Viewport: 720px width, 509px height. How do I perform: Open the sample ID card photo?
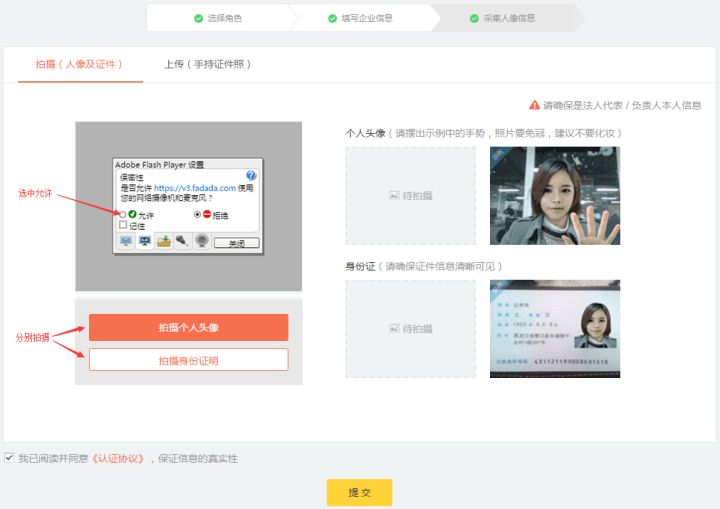click(x=555, y=329)
